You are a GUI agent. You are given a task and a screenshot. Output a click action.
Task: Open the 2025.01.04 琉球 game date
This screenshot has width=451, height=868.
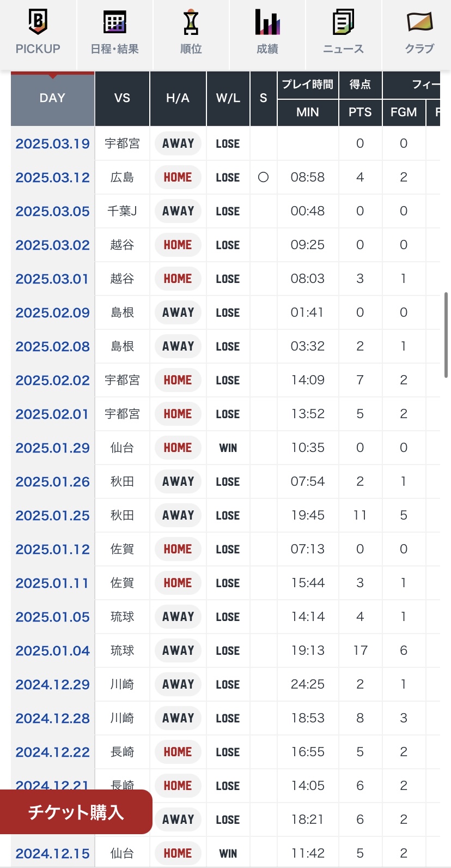click(x=52, y=651)
